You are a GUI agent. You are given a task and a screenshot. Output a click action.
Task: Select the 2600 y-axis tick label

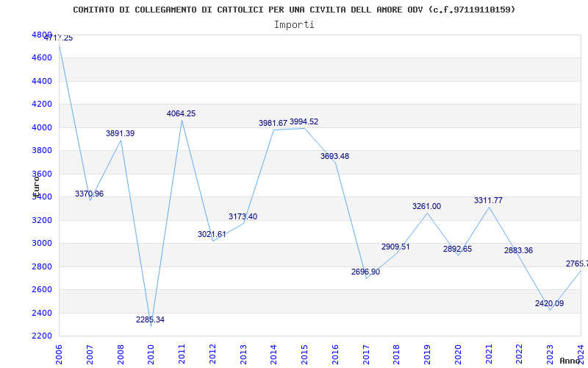[42, 289]
